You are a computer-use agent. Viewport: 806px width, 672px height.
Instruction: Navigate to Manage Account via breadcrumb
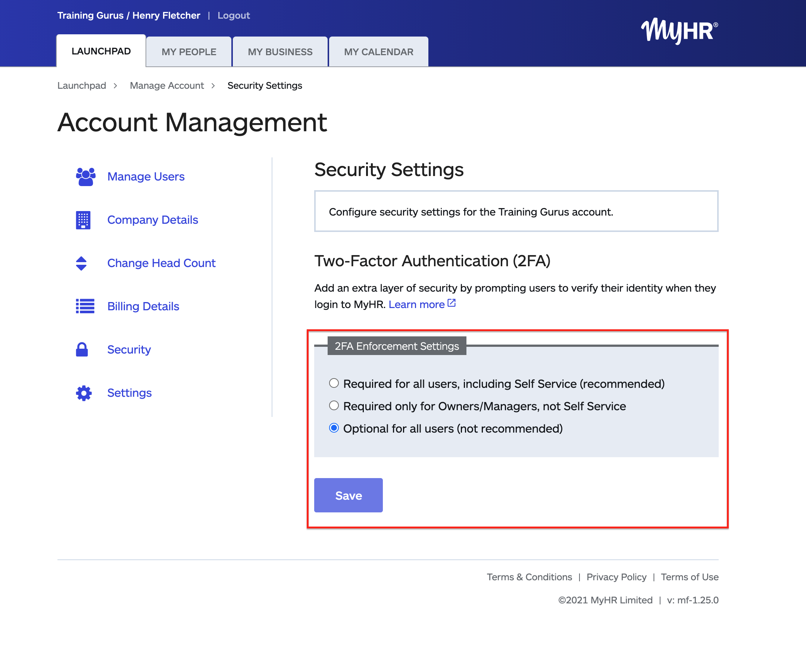coord(167,85)
